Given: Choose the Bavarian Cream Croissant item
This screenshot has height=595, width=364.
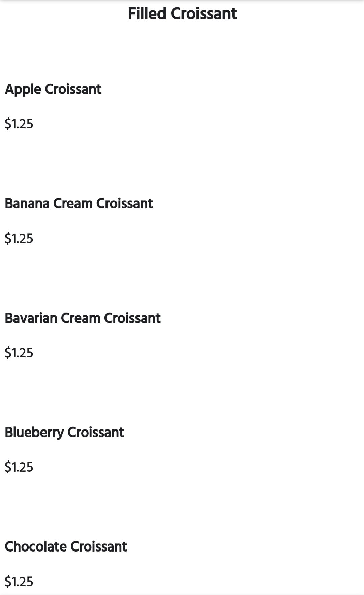Looking at the screenshot, I should tap(83, 318).
